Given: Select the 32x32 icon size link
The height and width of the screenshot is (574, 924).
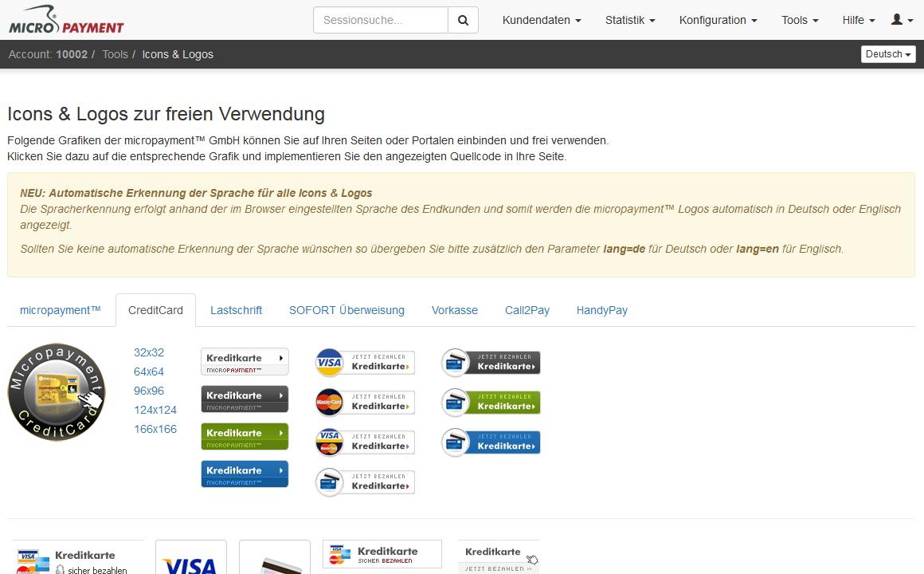Looking at the screenshot, I should (x=148, y=353).
